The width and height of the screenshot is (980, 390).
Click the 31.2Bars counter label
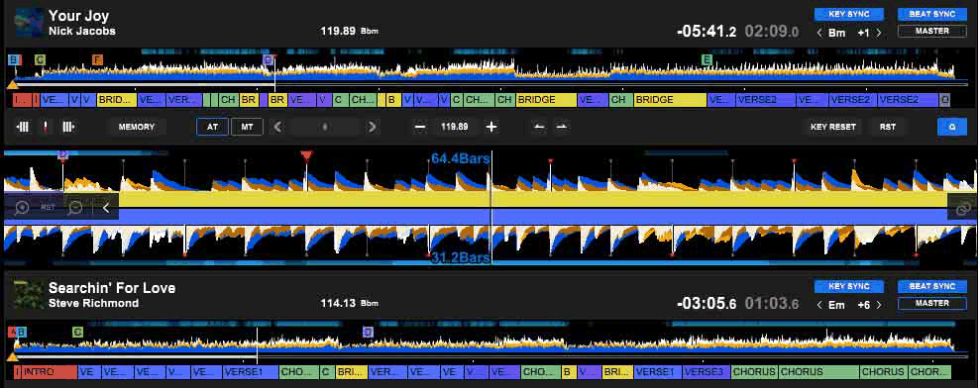click(x=461, y=258)
